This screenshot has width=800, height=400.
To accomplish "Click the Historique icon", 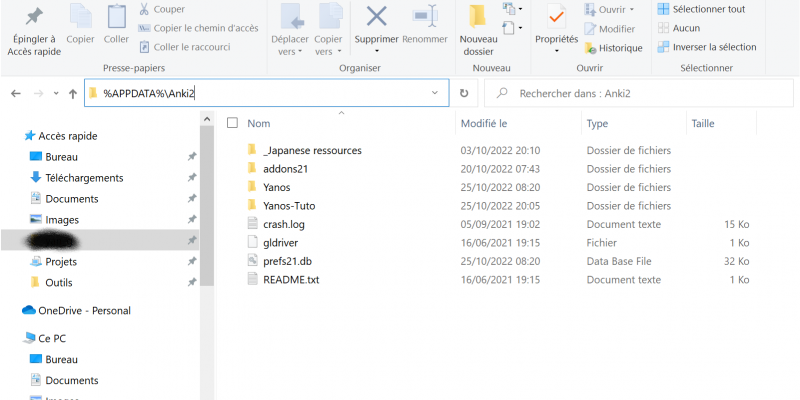I will pos(592,47).
